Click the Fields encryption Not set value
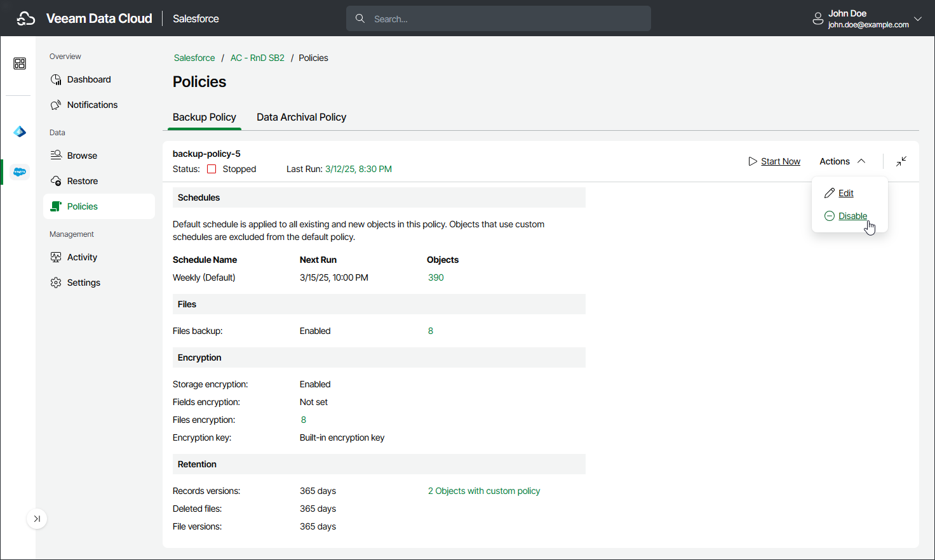 314,402
